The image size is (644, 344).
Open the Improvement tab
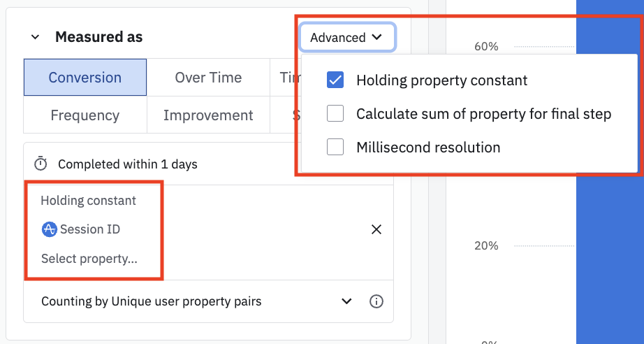208,115
